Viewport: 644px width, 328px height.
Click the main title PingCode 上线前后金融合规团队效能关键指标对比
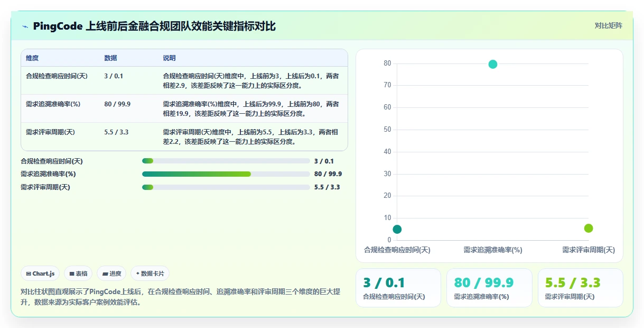[x=154, y=26]
